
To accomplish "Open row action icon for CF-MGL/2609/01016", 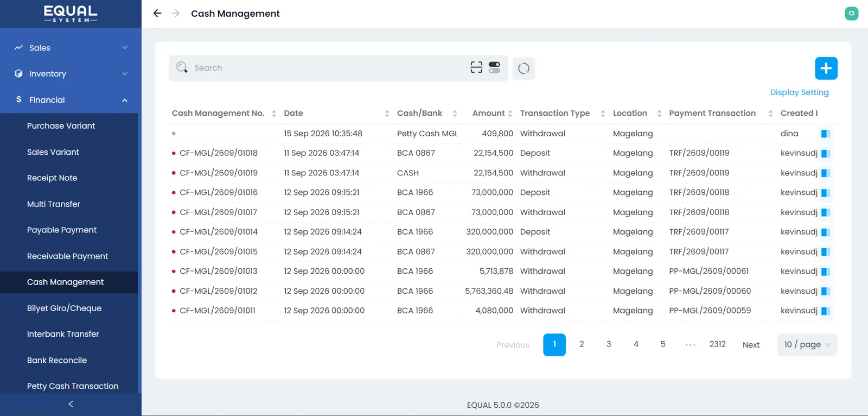I will point(826,193).
